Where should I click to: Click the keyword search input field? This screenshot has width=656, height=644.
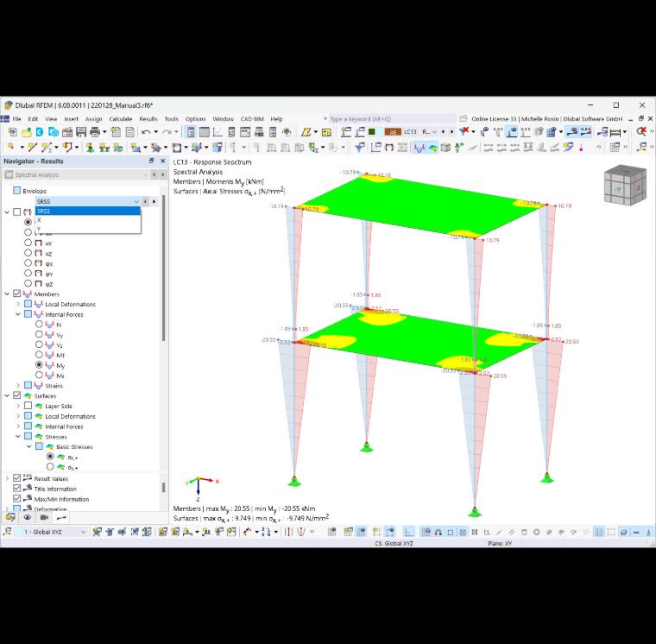[392, 119]
